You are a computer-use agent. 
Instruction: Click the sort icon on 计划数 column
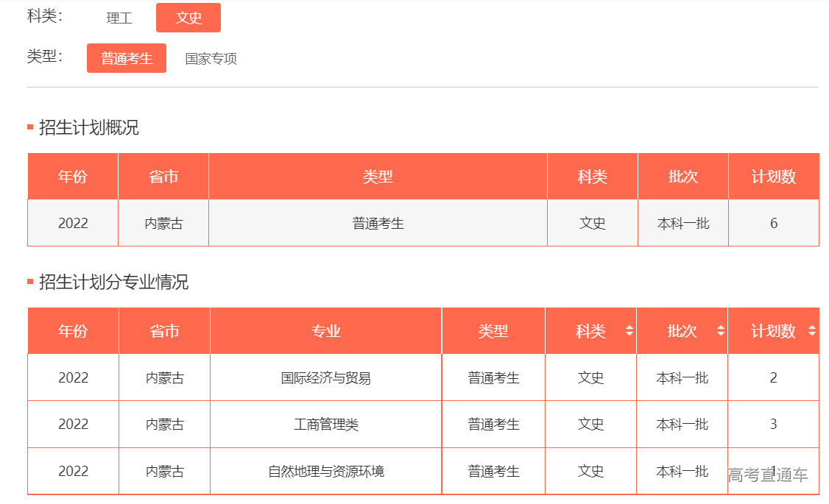pos(811,330)
